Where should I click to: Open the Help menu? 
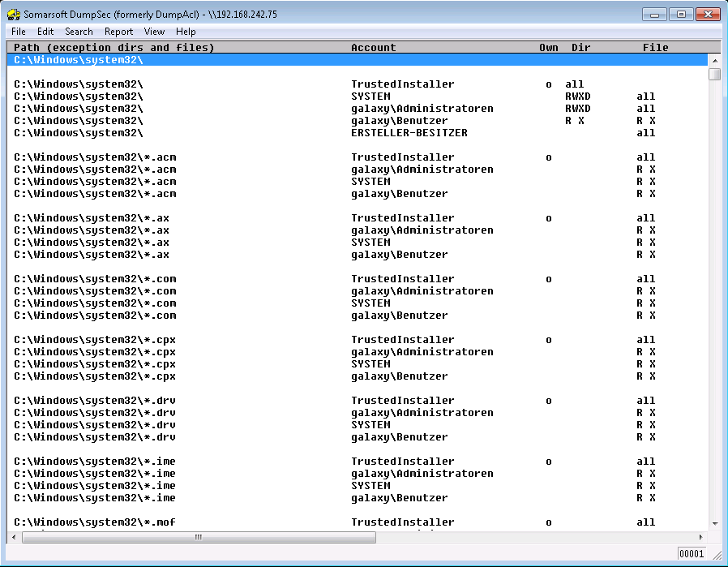(x=186, y=32)
